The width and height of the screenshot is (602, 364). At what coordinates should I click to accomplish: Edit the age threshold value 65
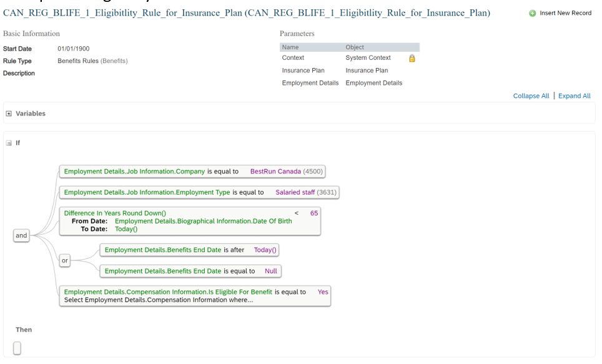pos(314,213)
